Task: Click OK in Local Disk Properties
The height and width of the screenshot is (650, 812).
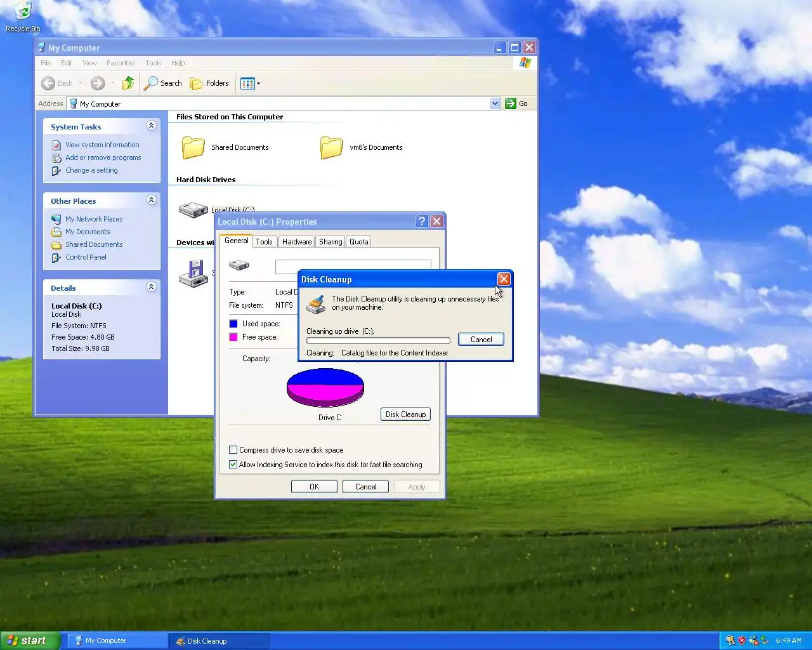Action: coord(314,487)
